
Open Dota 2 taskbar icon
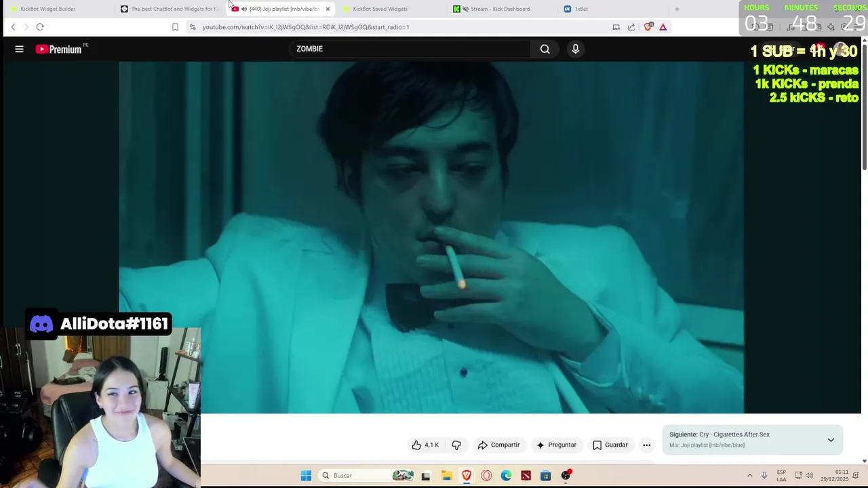[526, 475]
